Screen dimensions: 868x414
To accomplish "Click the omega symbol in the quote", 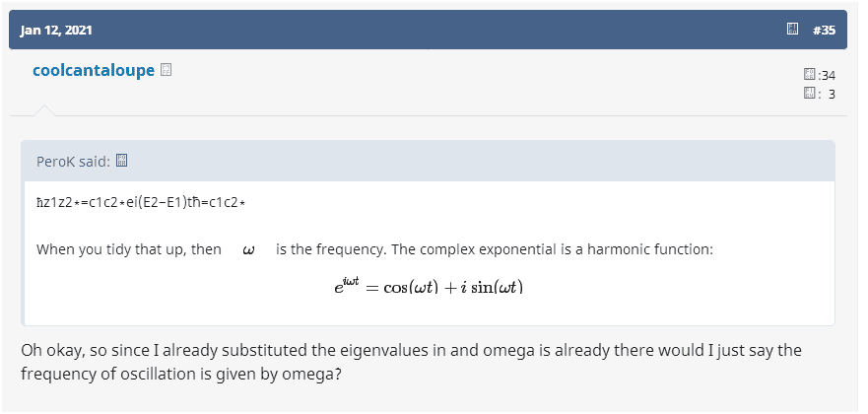I will 248,250.
